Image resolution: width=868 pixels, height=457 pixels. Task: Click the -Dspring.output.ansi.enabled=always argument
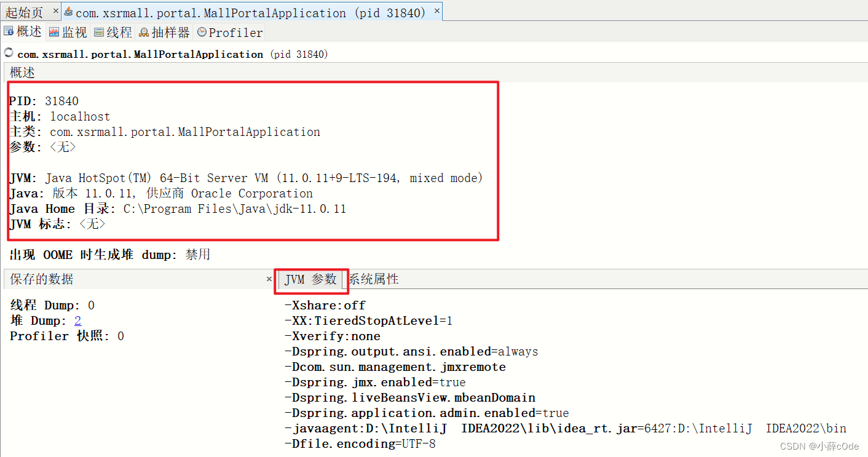(411, 351)
